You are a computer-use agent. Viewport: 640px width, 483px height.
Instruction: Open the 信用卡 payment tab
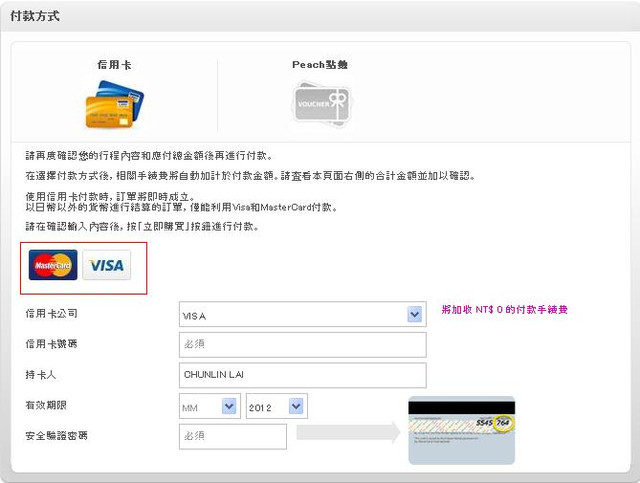(115, 65)
